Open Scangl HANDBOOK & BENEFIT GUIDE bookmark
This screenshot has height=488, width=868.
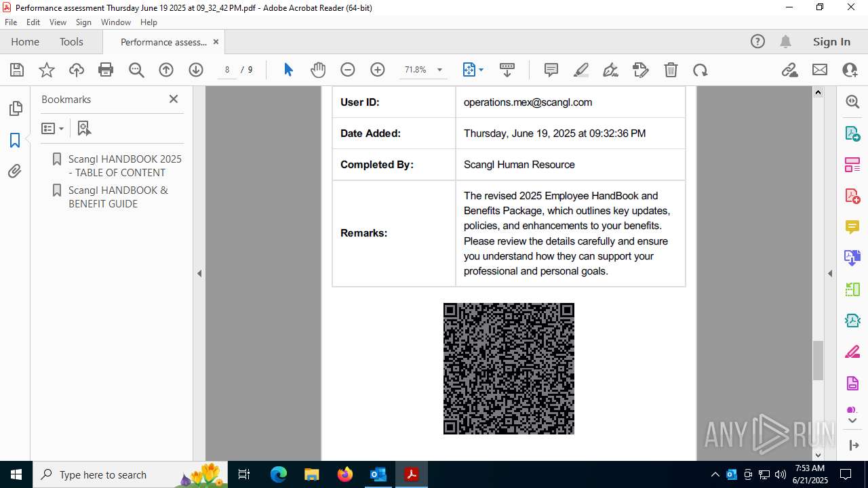tap(118, 197)
